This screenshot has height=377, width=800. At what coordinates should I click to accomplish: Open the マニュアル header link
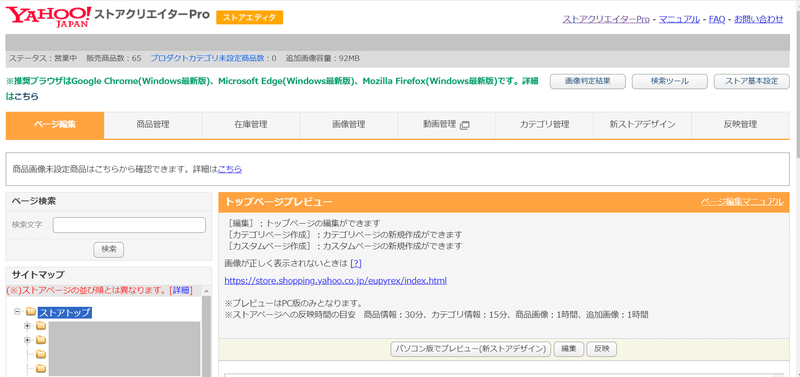click(x=679, y=19)
